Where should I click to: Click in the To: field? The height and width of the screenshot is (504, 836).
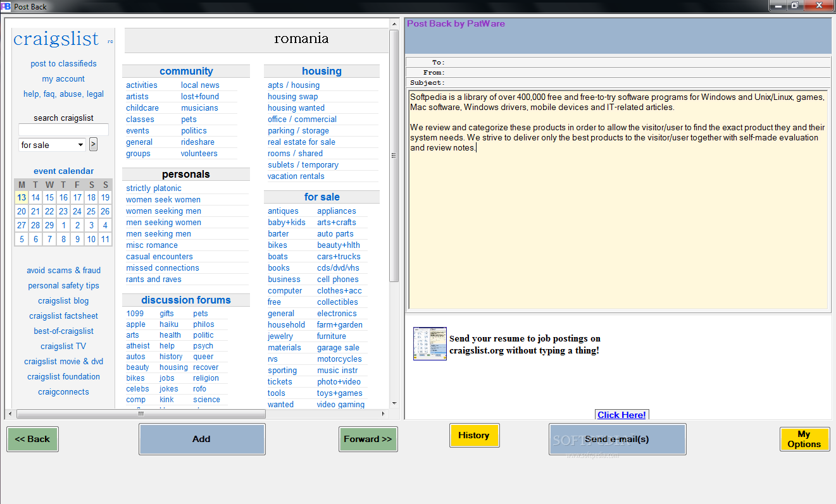(x=638, y=62)
